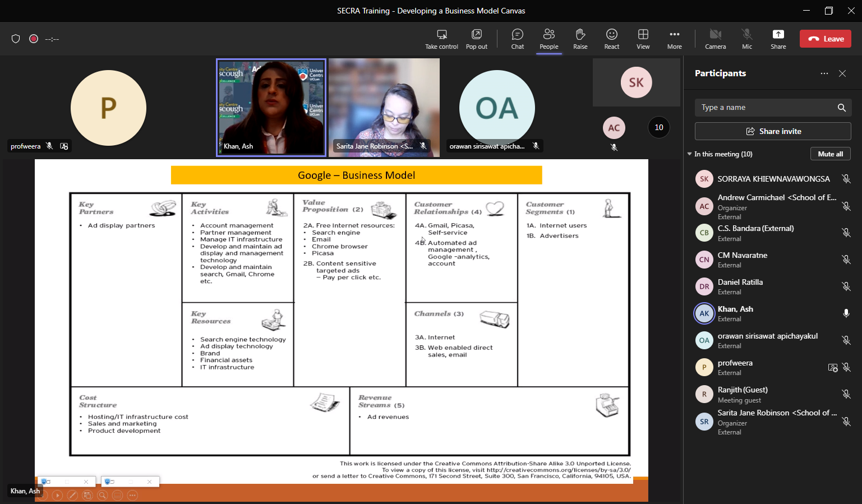The width and height of the screenshot is (862, 504).
Task: Click the Type a name search field
Action: click(x=773, y=108)
